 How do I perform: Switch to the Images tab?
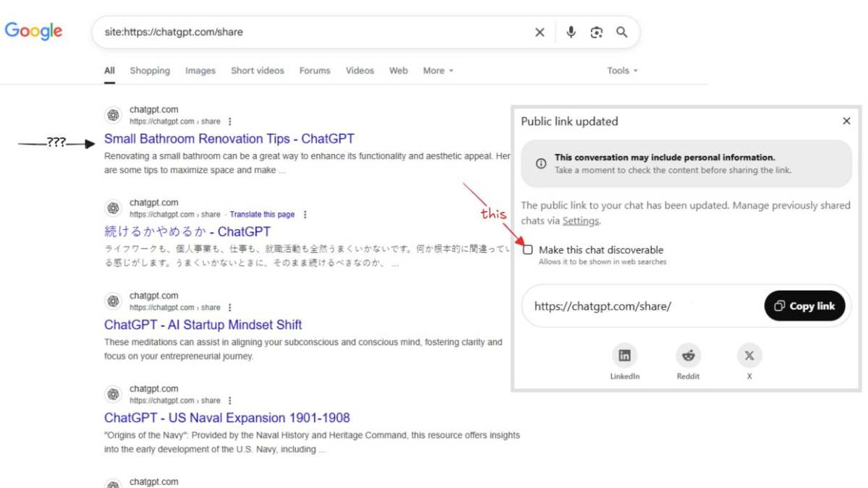[200, 71]
